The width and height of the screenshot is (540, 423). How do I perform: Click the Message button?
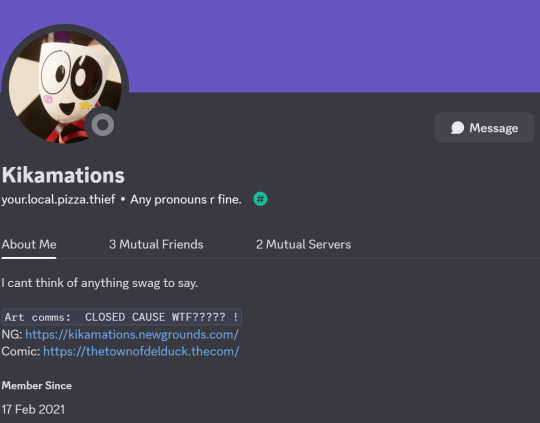click(484, 128)
